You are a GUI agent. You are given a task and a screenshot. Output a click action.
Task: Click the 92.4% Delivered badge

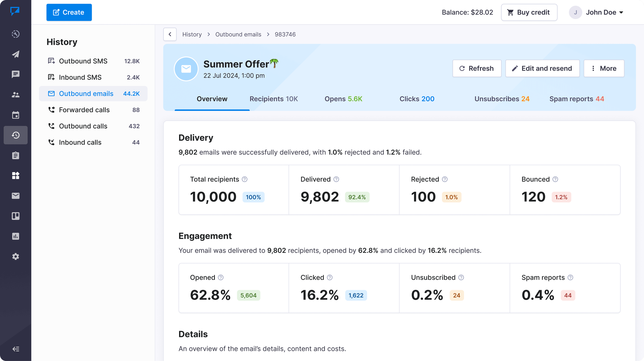pos(357,197)
